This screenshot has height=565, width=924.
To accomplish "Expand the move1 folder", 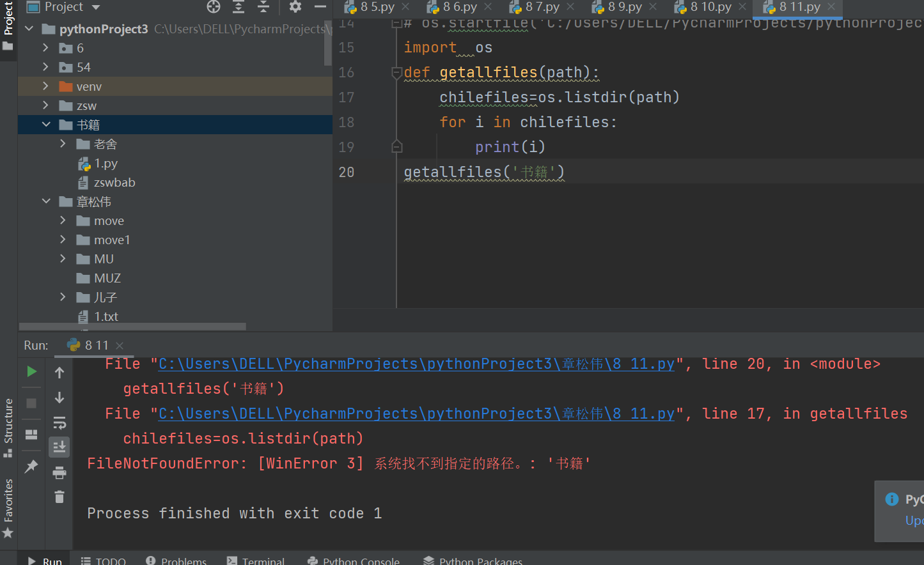I will tap(63, 240).
